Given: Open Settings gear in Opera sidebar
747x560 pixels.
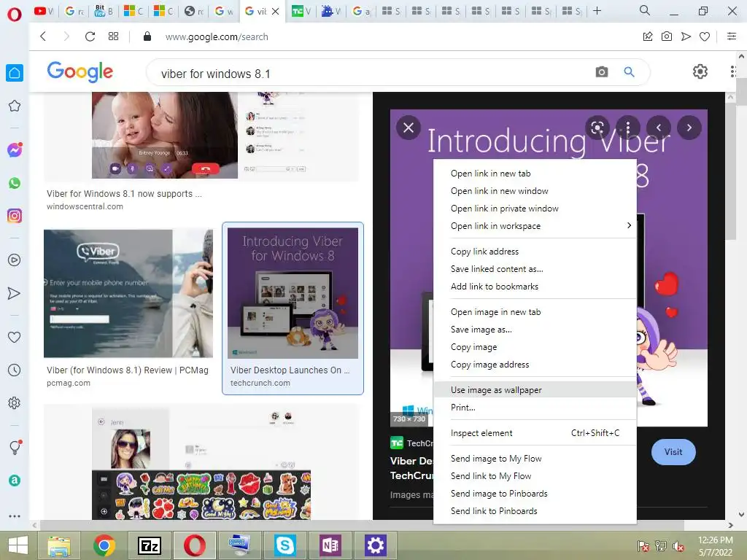Looking at the screenshot, I should point(15,402).
